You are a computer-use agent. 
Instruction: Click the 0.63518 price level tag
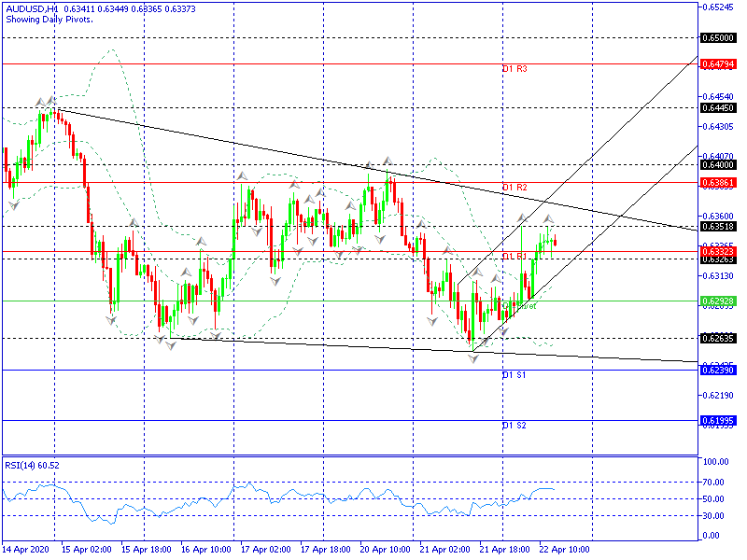click(716, 226)
